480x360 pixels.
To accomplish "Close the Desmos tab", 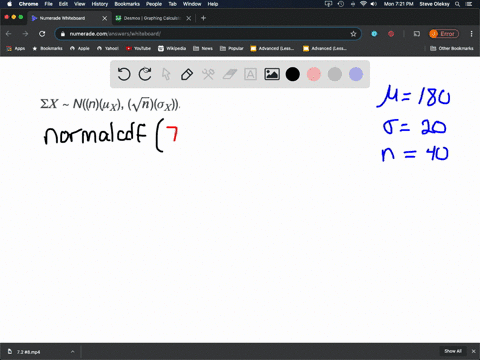I will (189, 18).
